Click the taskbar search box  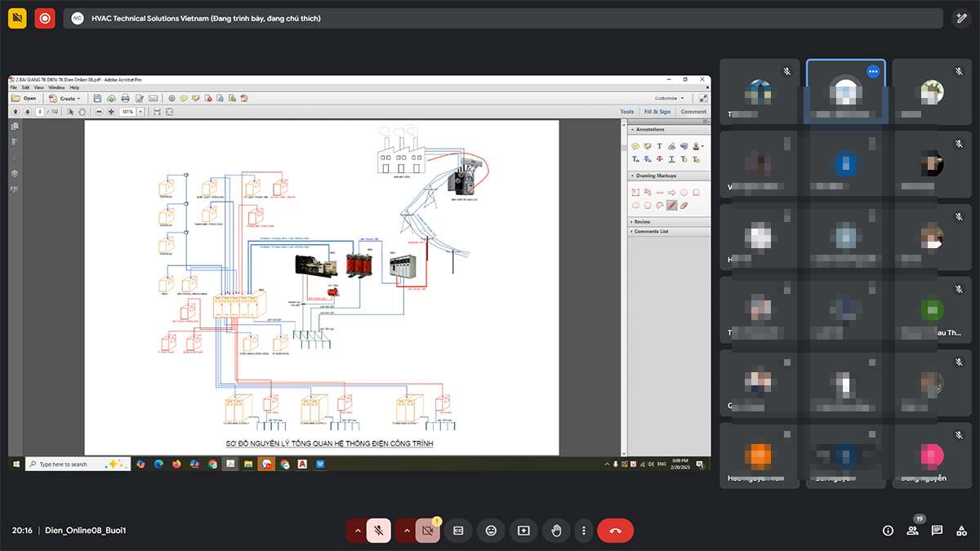point(78,464)
